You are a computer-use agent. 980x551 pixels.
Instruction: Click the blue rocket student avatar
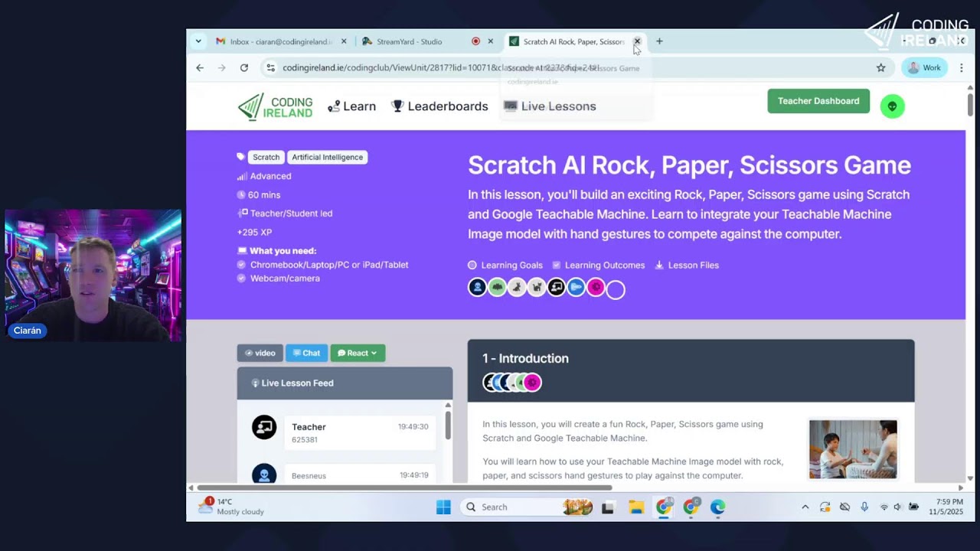(577, 287)
